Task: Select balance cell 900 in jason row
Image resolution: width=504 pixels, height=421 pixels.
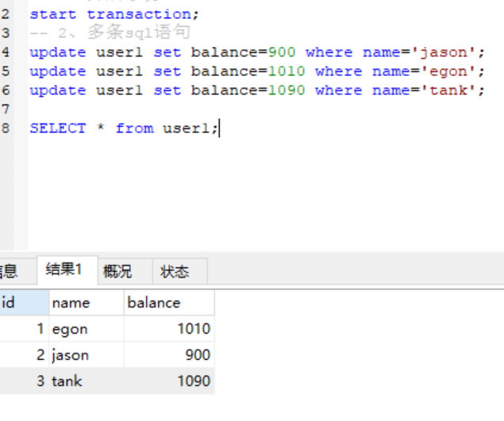Action: pyautogui.click(x=169, y=355)
